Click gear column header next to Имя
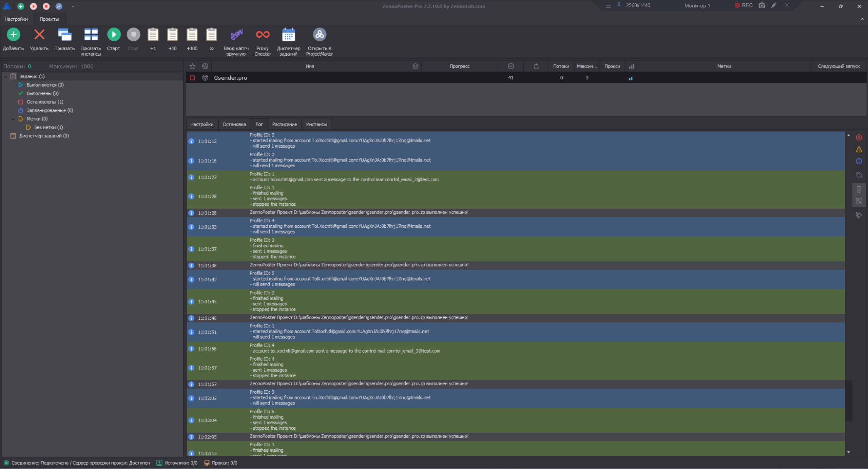The image size is (868, 469). tap(415, 66)
